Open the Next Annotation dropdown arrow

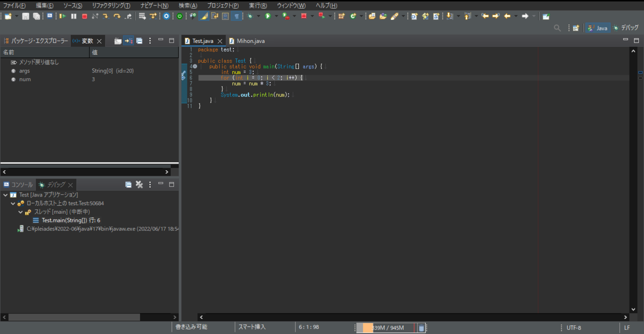pyautogui.click(x=458, y=16)
